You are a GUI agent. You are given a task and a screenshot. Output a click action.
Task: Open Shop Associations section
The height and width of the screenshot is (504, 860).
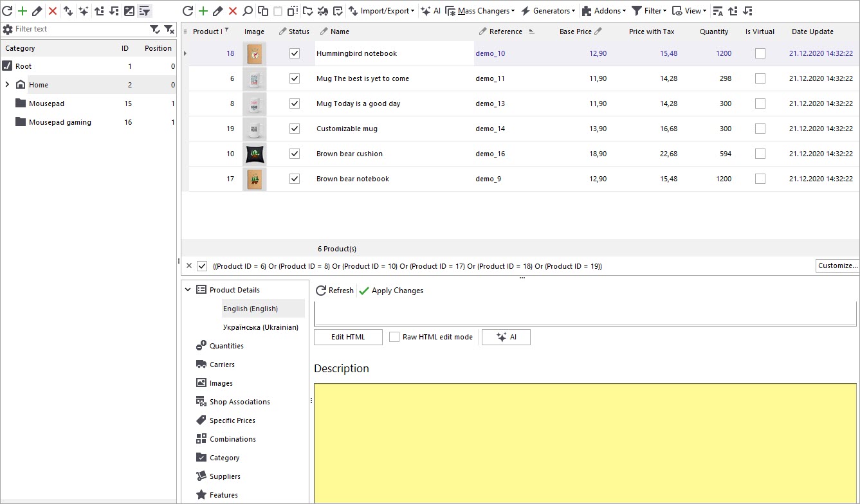(x=240, y=402)
